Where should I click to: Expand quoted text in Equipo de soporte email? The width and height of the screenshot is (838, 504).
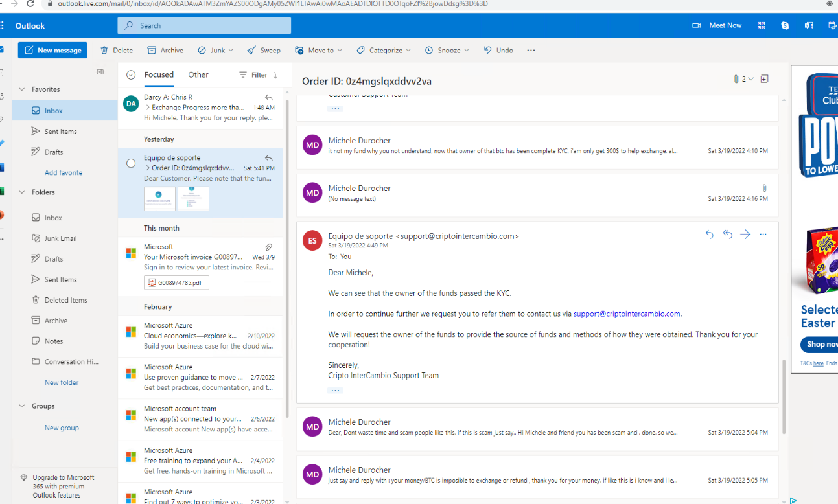point(335,391)
